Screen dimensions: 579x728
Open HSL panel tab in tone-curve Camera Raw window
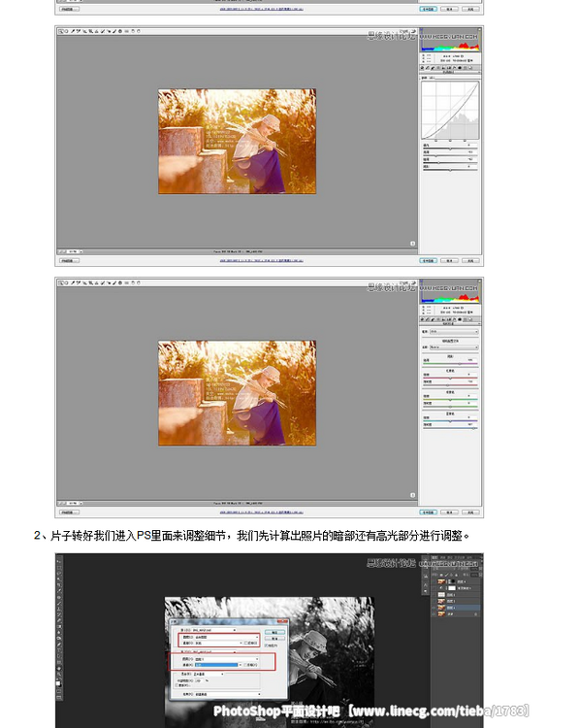(438, 68)
